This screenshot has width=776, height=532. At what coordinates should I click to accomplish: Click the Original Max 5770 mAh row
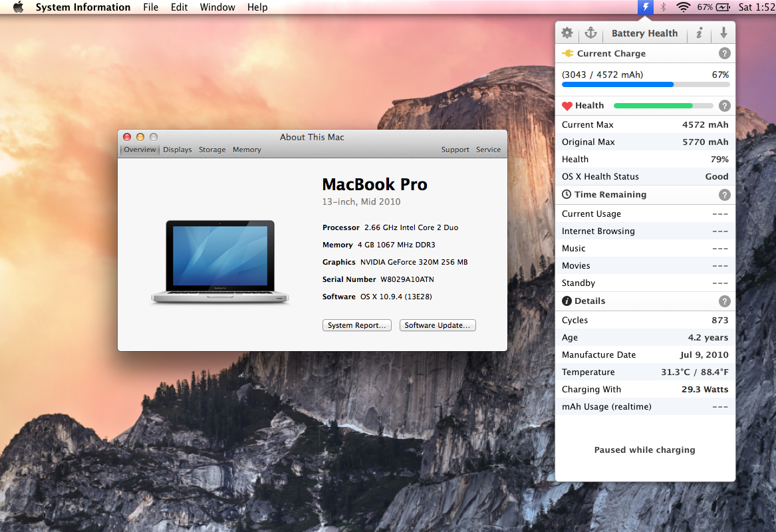[646, 142]
